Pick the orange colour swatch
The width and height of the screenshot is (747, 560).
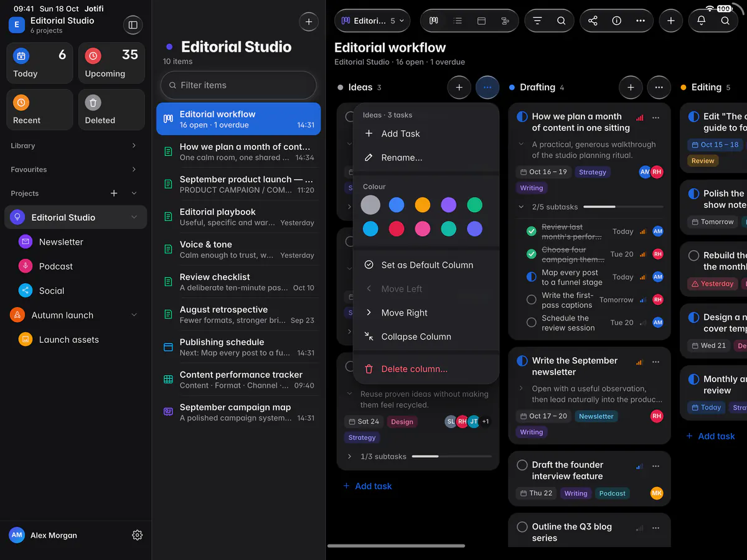point(423,205)
